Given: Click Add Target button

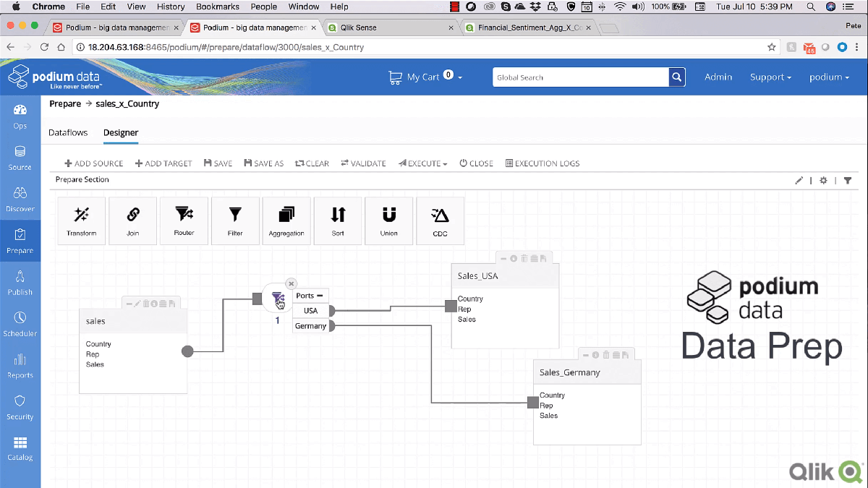Looking at the screenshot, I should click(x=163, y=163).
